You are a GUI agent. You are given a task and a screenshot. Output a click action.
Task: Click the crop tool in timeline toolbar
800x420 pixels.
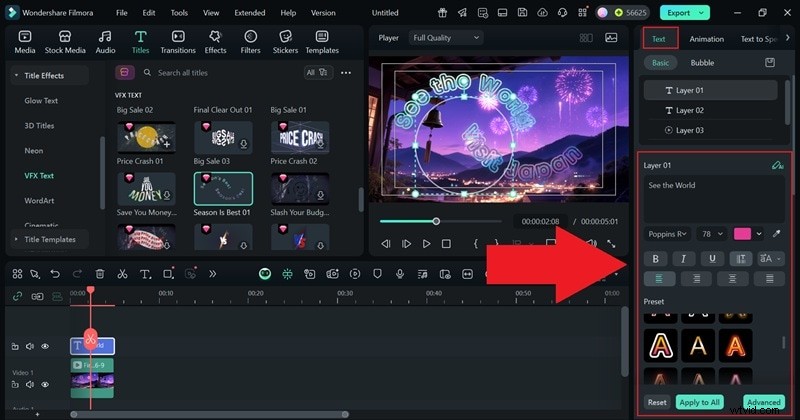click(x=168, y=274)
